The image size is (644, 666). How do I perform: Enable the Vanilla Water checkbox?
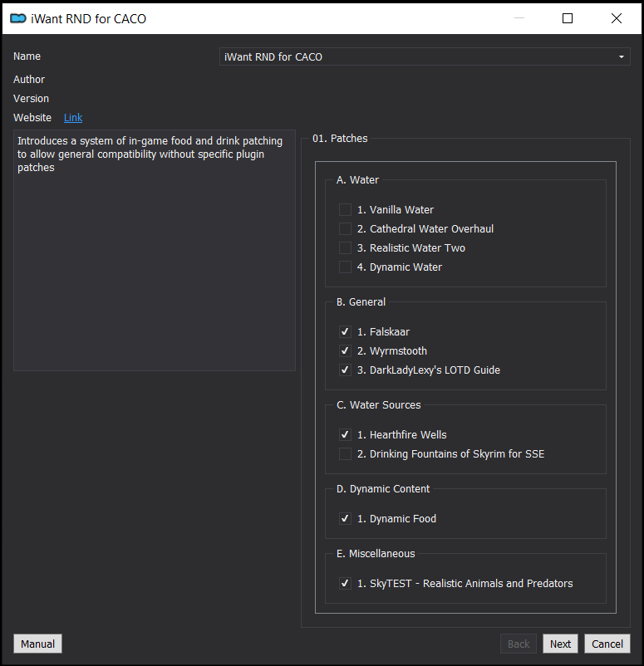[345, 210]
